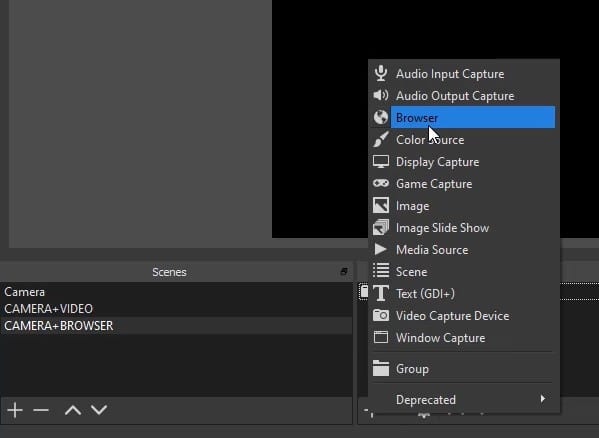This screenshot has width=599, height=438.
Task: Add a new scene with plus button
Action: 15,410
